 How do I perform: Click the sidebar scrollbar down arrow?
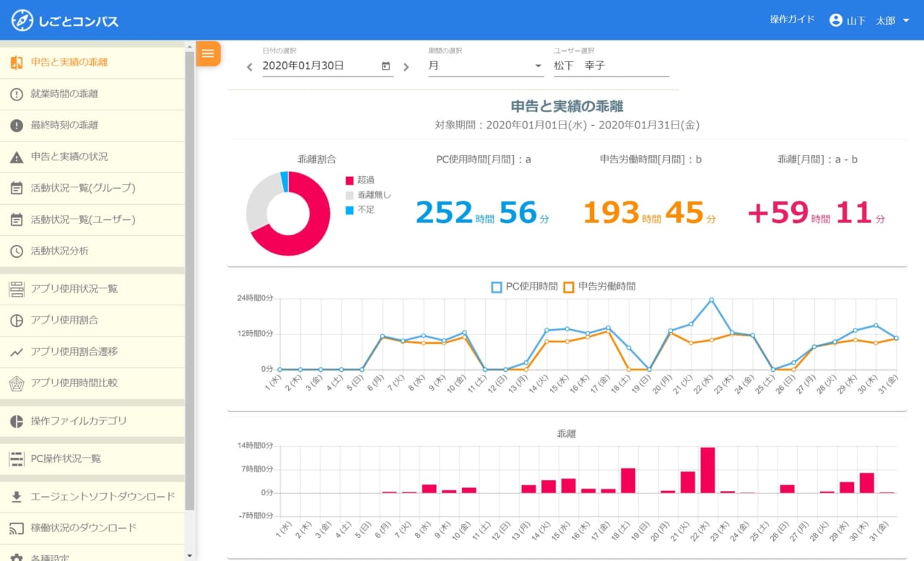(190, 556)
